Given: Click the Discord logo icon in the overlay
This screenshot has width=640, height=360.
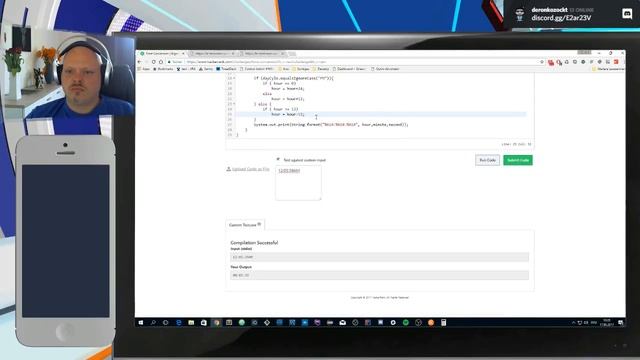Looking at the screenshot, I should (x=627, y=14).
